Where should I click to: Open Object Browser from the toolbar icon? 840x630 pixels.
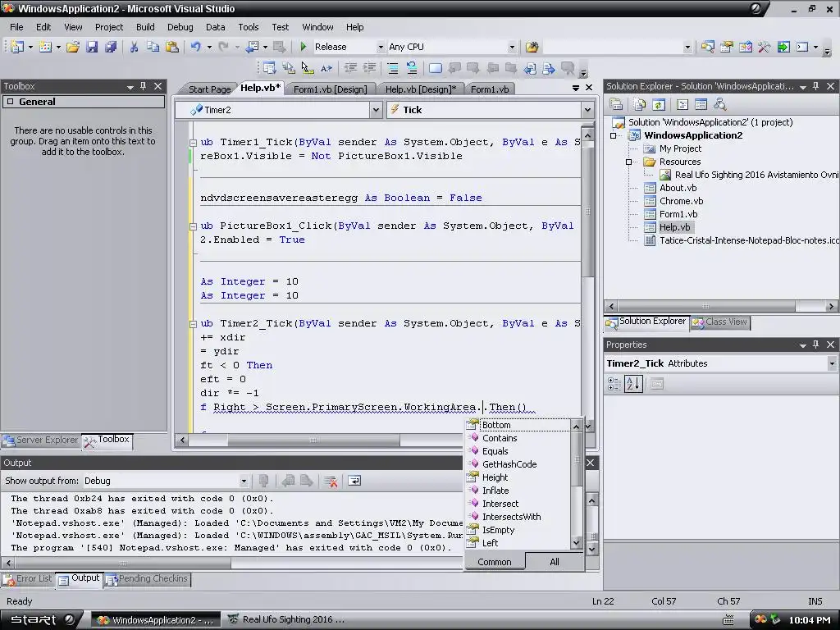click(745, 47)
